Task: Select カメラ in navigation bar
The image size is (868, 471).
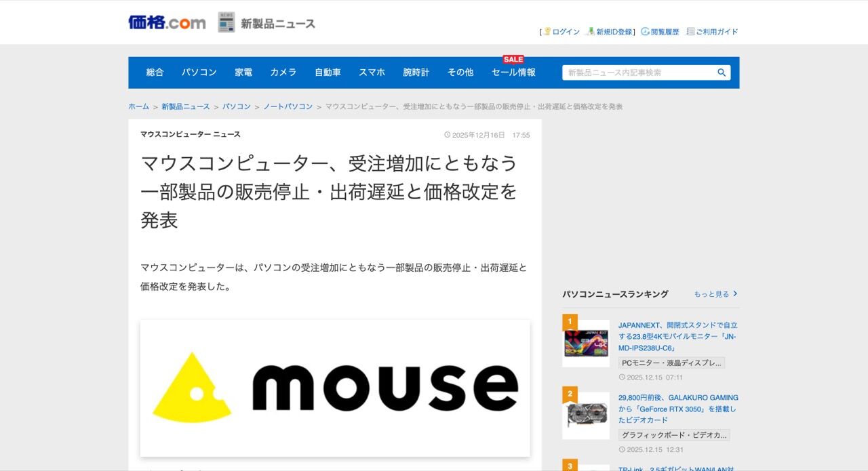Action: tap(283, 73)
